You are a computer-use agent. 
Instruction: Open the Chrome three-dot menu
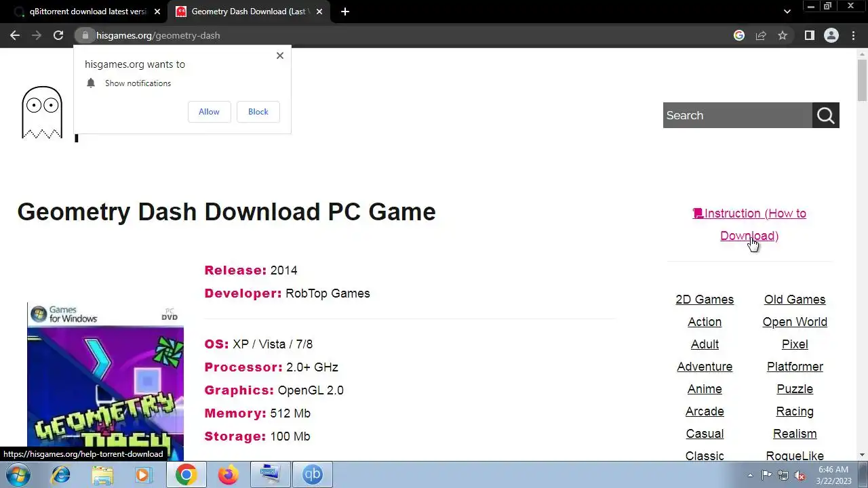click(854, 35)
